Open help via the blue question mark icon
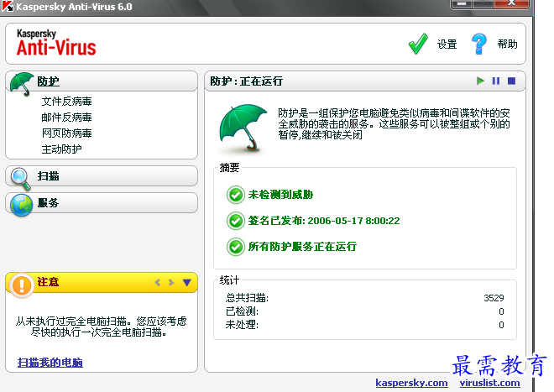This screenshot has height=392, width=554. pyautogui.click(x=479, y=44)
